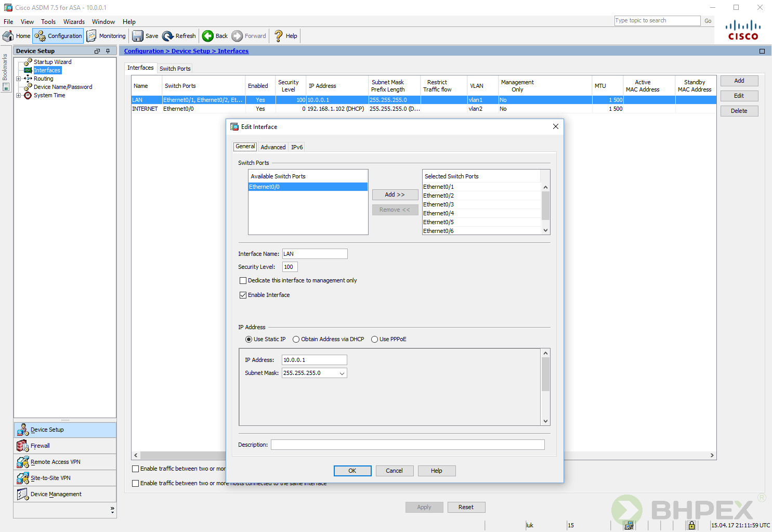Enable traffic between two or more interfaces checkbox
Image resolution: width=772 pixels, height=532 pixels.
[x=136, y=469]
